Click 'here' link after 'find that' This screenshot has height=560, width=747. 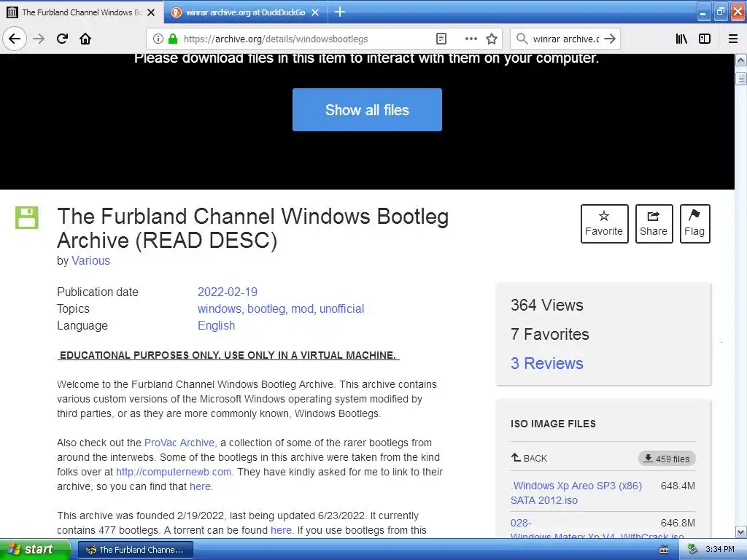(x=201, y=486)
